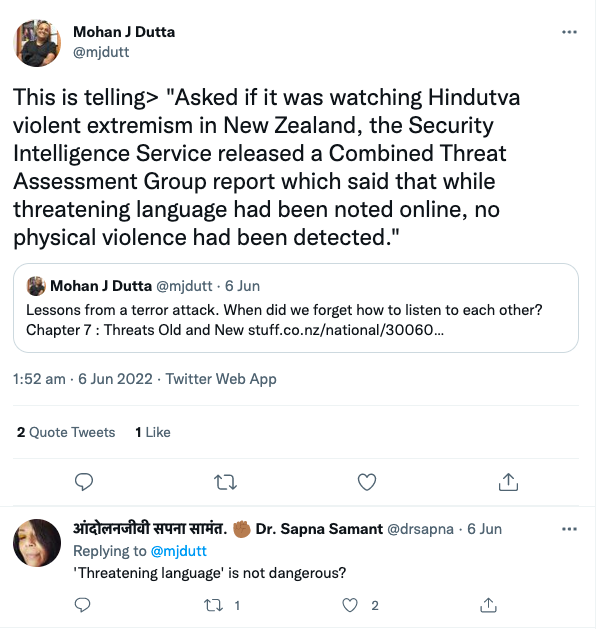Open Dr. Sapna Samant's avatar

tap(38, 546)
